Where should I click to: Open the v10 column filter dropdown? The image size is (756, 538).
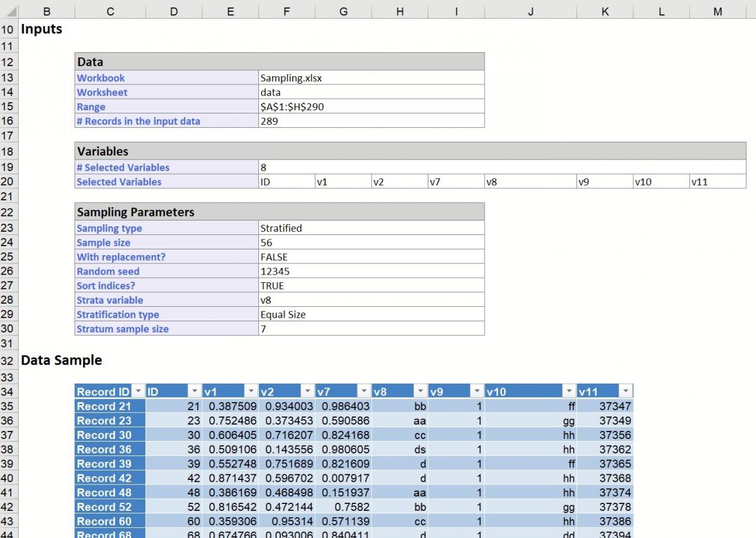(x=569, y=391)
